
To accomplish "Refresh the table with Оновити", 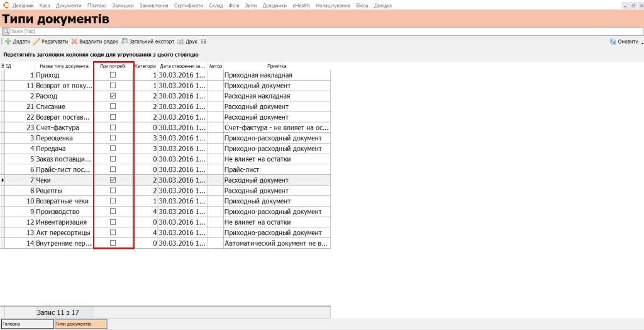I will (x=624, y=42).
